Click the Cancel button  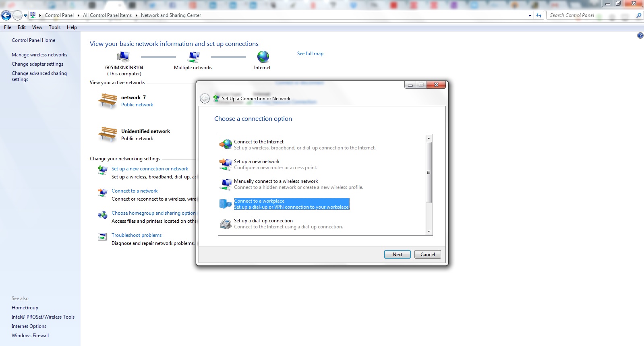coord(428,255)
